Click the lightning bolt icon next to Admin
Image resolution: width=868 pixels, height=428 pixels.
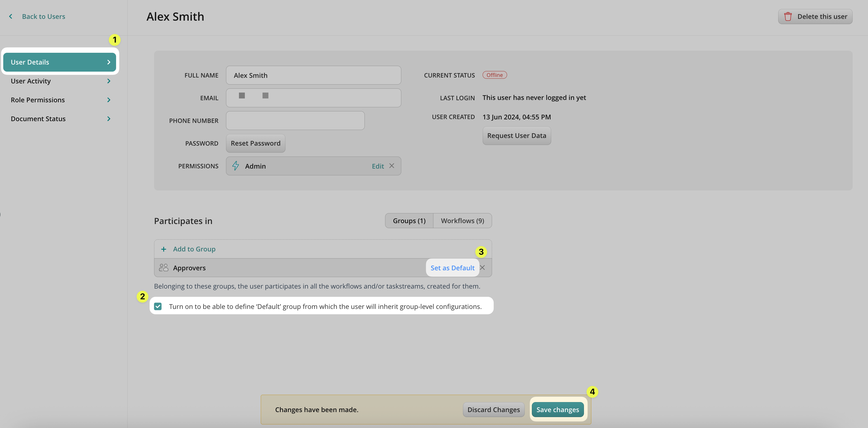pyautogui.click(x=235, y=166)
